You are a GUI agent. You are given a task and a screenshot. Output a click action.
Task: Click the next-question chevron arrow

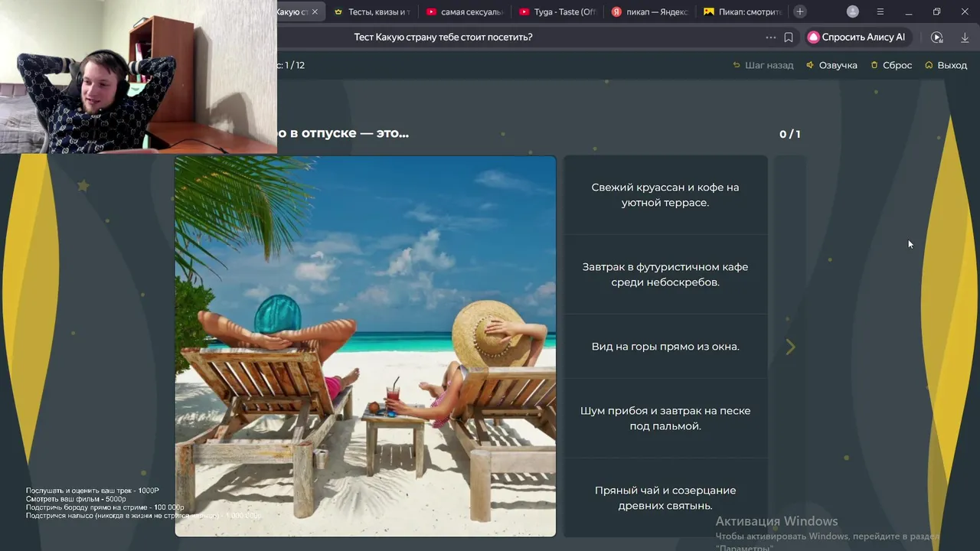[791, 347]
